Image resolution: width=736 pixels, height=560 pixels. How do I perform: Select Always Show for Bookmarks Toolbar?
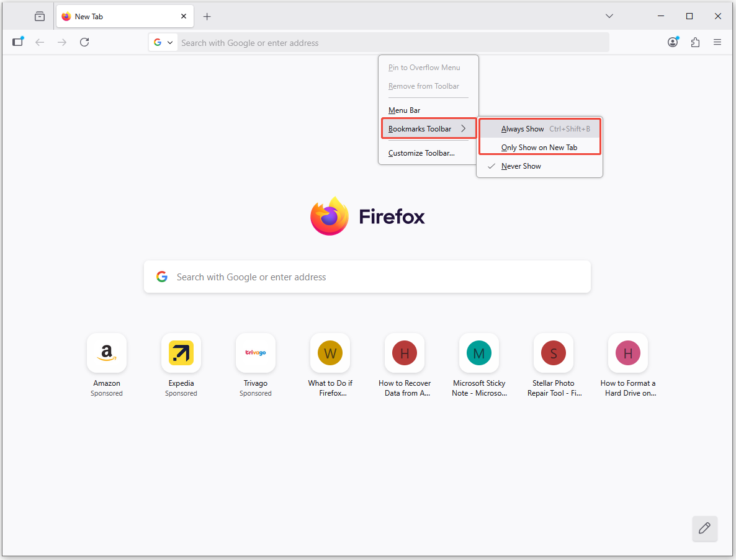tap(523, 128)
